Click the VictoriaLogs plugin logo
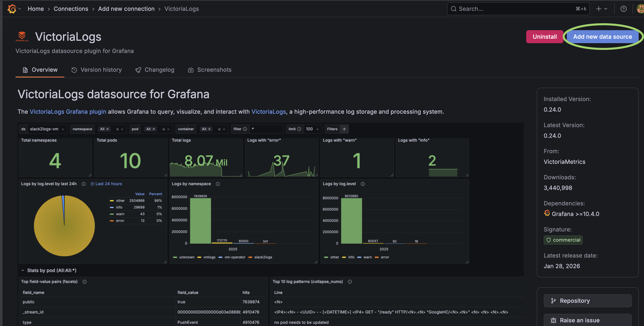 pos(22,36)
